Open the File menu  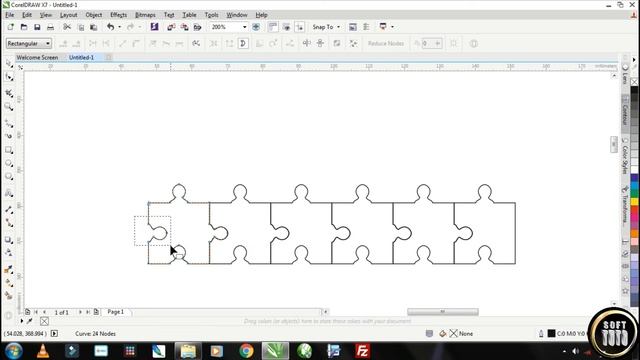(x=9, y=15)
